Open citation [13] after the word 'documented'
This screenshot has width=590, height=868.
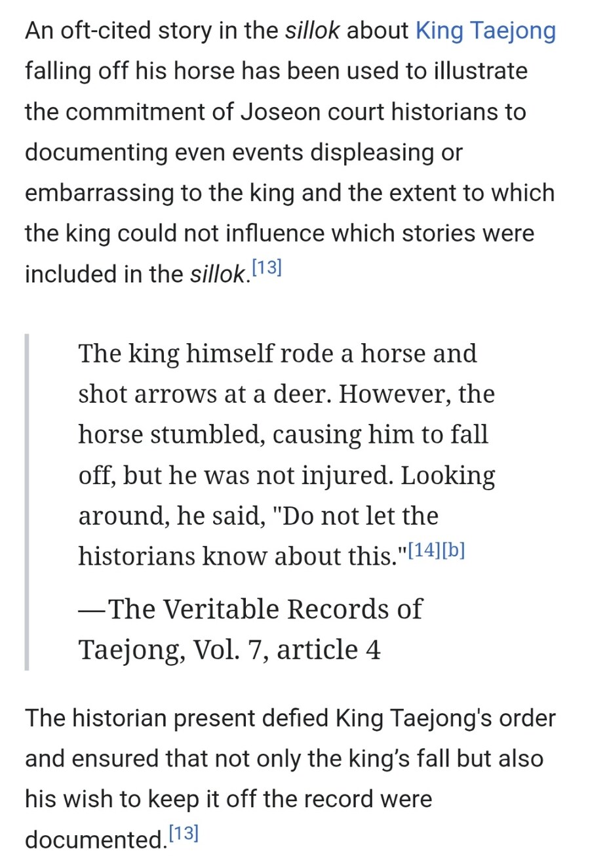184,833
